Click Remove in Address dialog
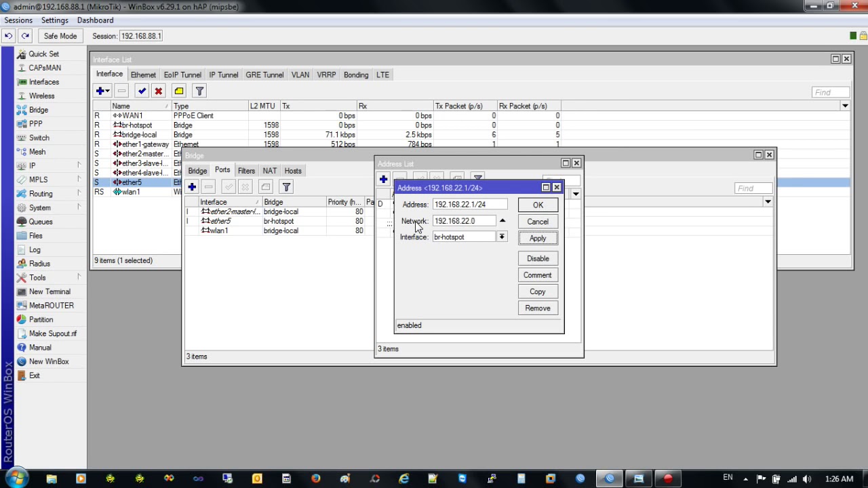The width and height of the screenshot is (868, 488). pos(538,308)
